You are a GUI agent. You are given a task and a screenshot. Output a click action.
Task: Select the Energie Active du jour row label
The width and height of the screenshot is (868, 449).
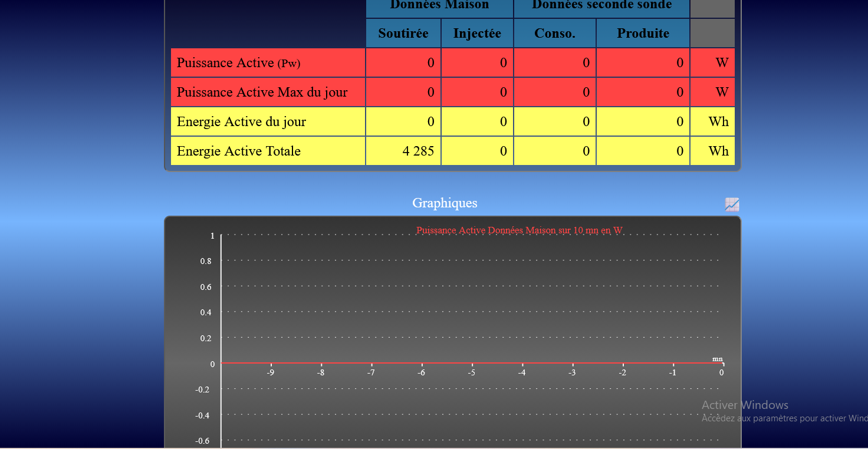coord(241,122)
